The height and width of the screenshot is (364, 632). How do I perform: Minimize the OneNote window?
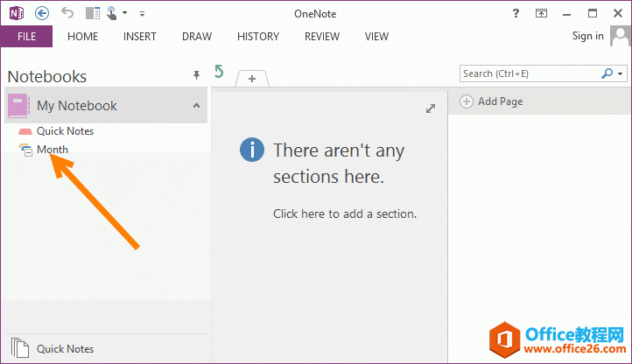click(x=566, y=15)
